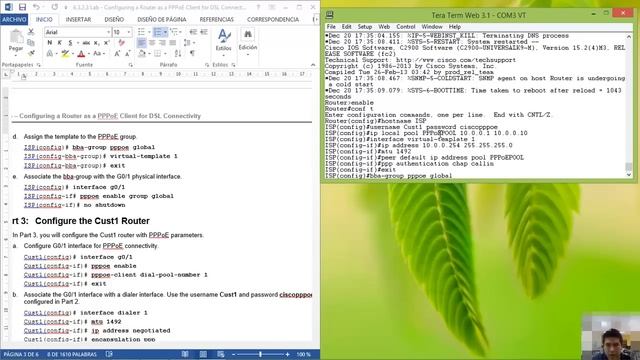Click the Edición binoculars icon
The height and width of the screenshot is (360, 640).
coord(248,35)
